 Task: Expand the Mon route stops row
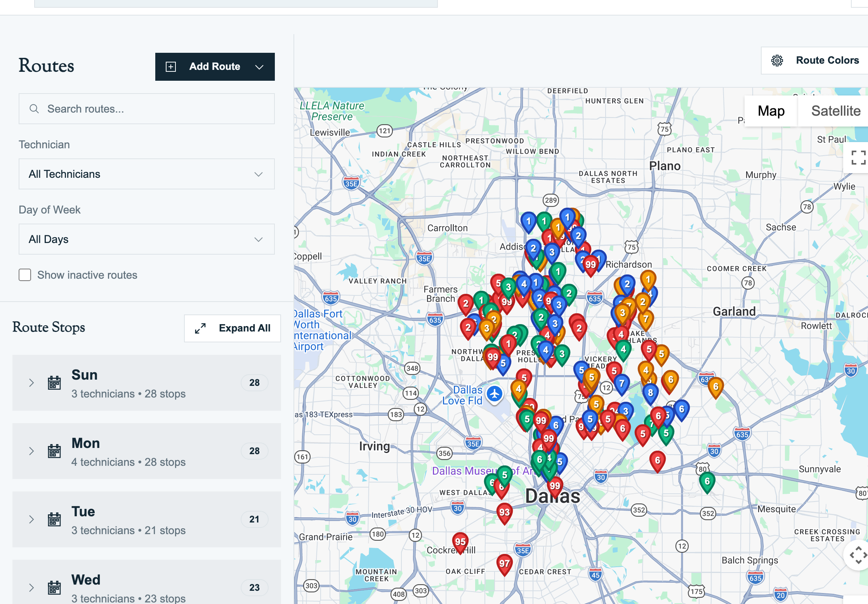[x=147, y=451]
